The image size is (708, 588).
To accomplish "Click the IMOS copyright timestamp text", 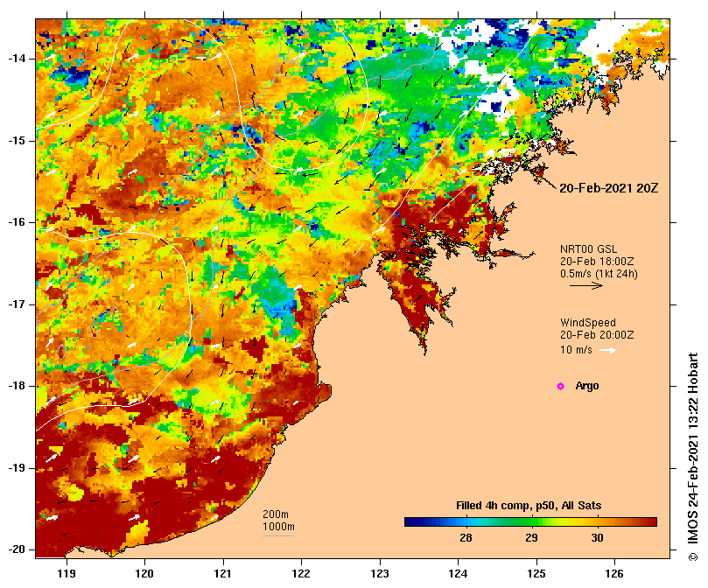I will pos(693,457).
